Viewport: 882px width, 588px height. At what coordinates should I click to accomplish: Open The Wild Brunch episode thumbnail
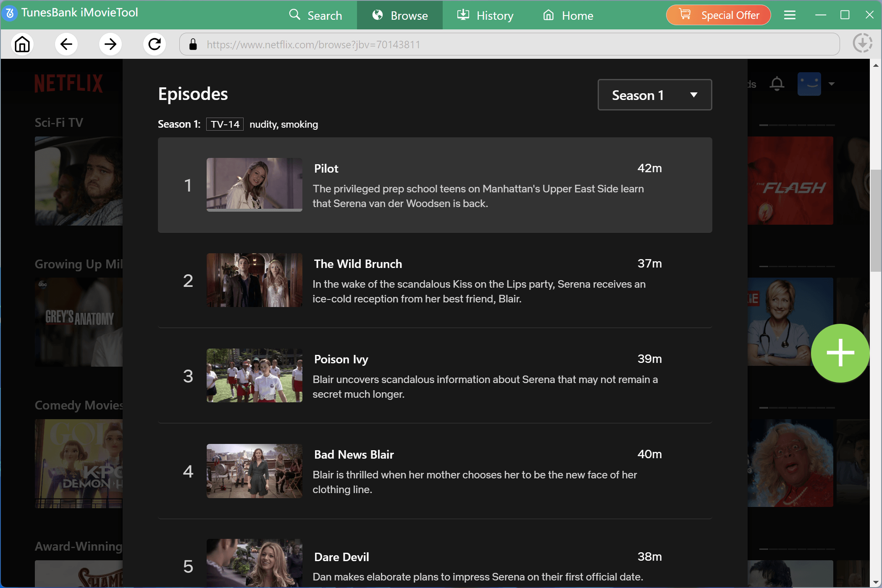click(255, 280)
